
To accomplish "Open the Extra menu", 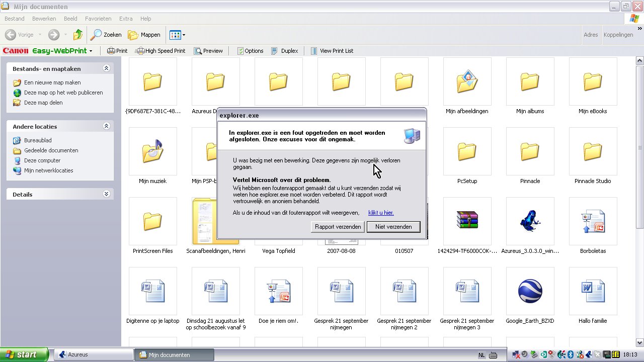I will pyautogui.click(x=126, y=19).
